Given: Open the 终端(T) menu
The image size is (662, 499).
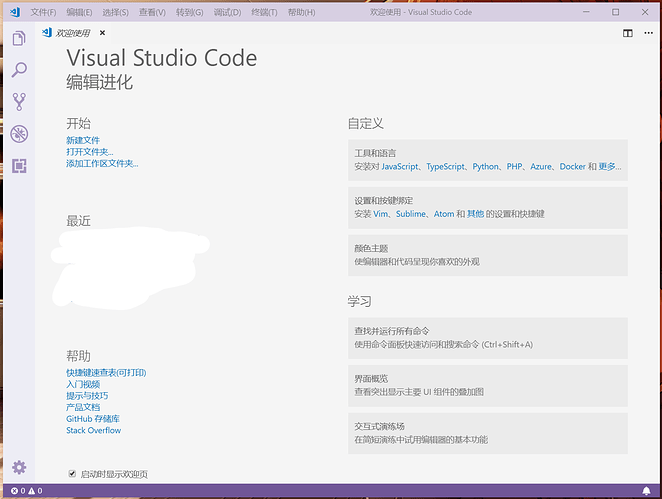Looking at the screenshot, I should pos(264,12).
